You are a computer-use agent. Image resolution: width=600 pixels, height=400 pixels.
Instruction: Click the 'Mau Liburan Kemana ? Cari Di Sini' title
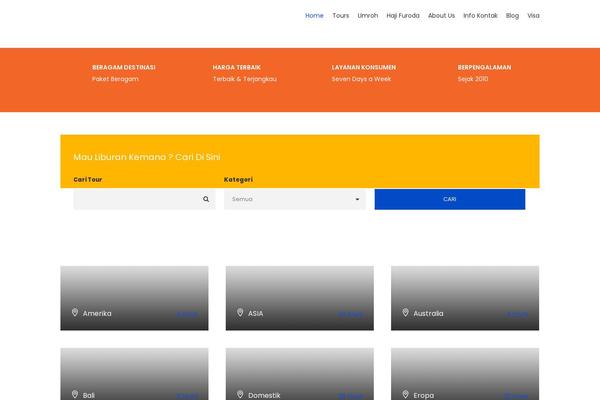coord(147,157)
